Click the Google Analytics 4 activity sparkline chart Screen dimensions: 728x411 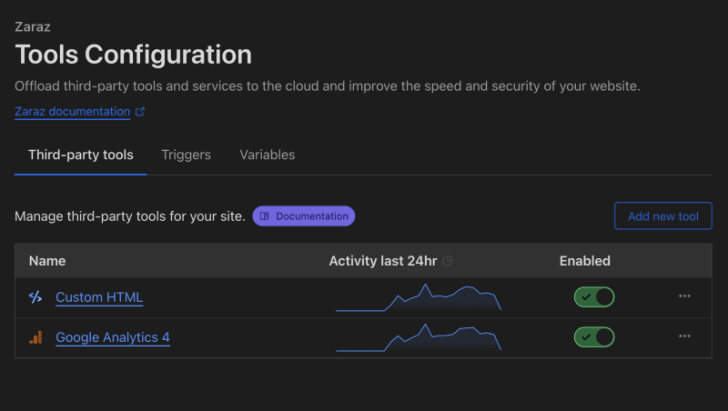[x=418, y=338]
